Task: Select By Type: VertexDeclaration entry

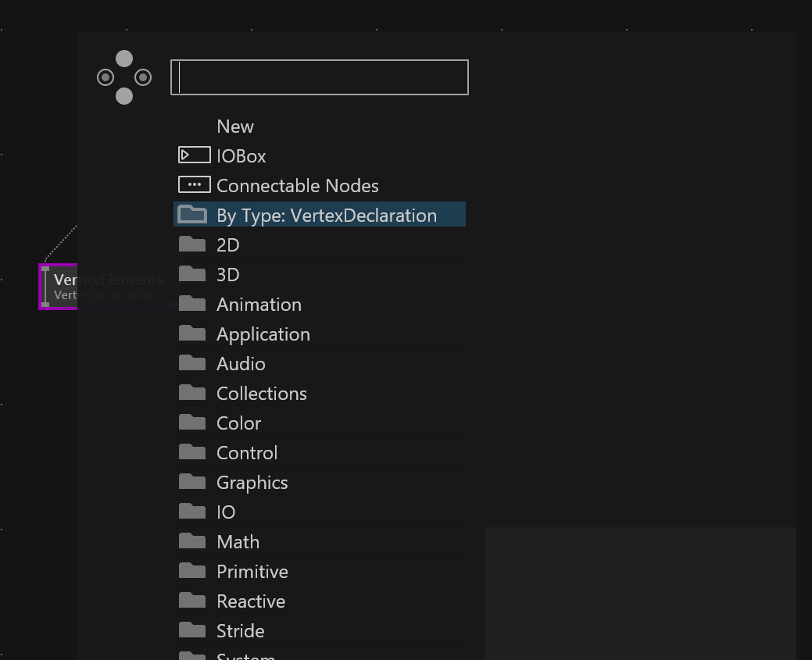Action: [326, 216]
